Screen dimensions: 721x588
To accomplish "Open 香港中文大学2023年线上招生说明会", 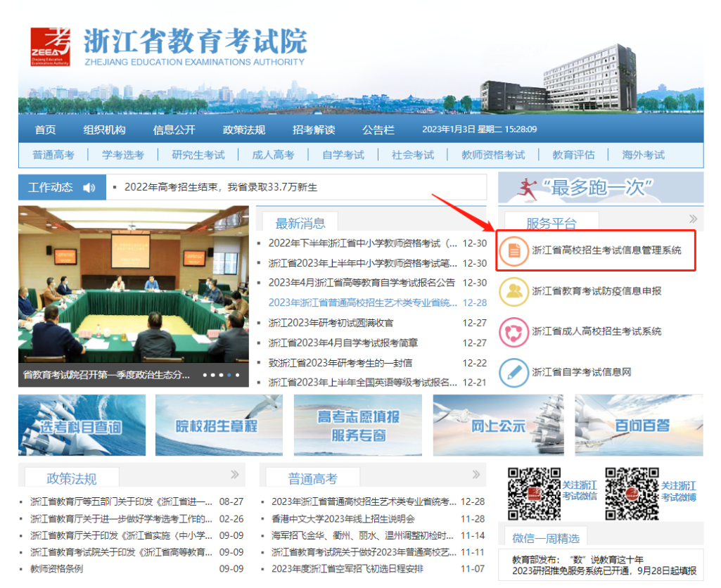I will pos(343,519).
